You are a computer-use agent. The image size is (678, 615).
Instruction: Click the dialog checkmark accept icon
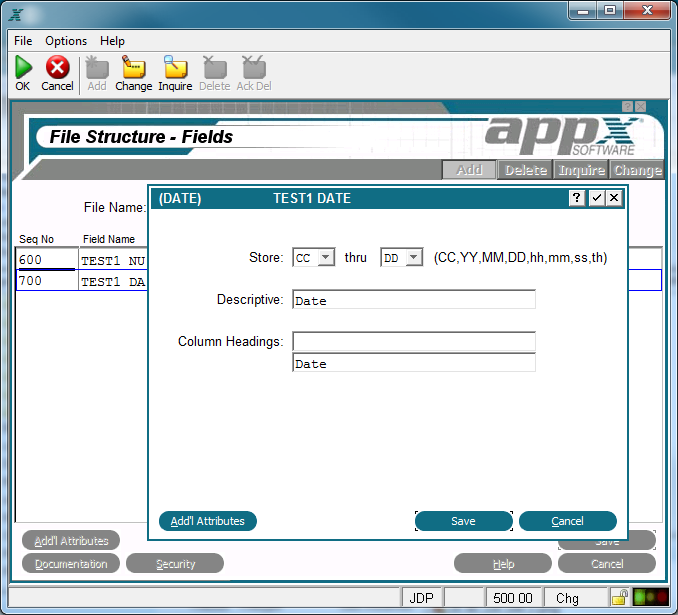point(597,198)
